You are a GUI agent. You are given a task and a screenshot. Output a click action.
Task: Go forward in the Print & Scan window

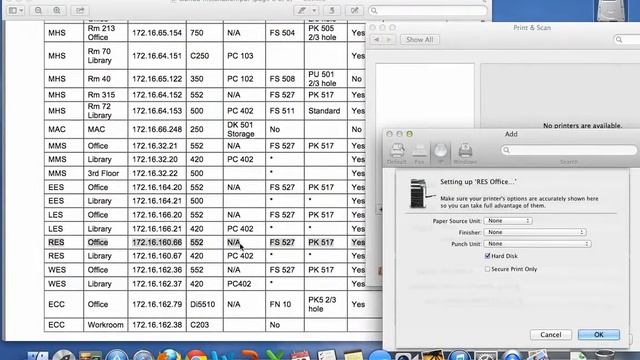[x=389, y=40]
